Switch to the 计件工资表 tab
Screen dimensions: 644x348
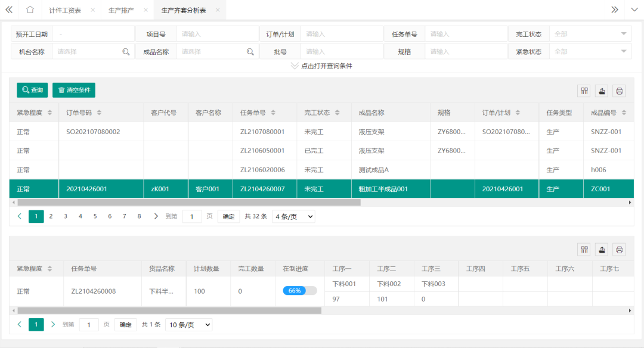(x=64, y=11)
